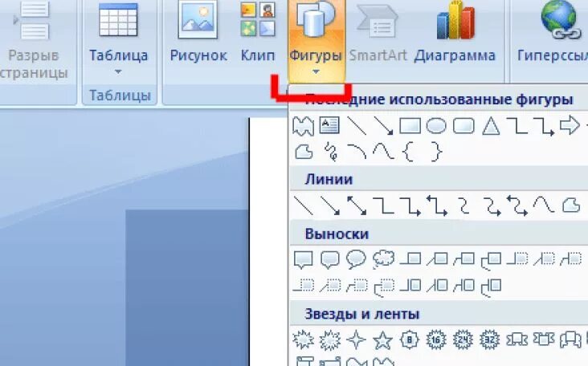Choose elbow double-arrow connector under Линии

pos(437,205)
